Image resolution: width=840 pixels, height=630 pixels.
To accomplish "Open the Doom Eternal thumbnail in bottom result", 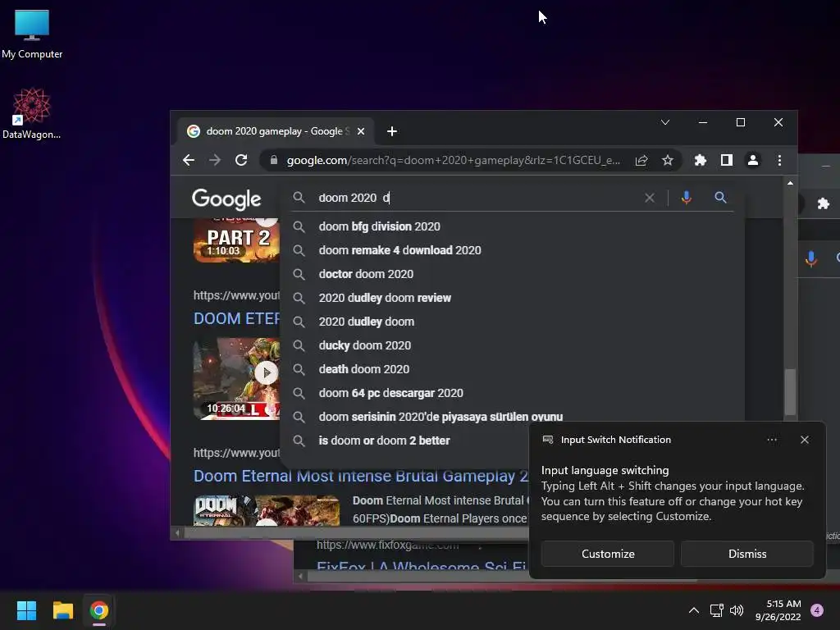I will [x=267, y=510].
